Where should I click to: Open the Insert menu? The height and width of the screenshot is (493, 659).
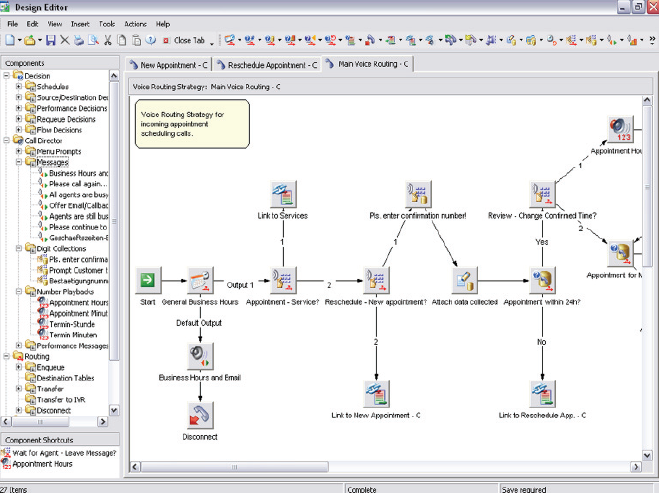80,23
